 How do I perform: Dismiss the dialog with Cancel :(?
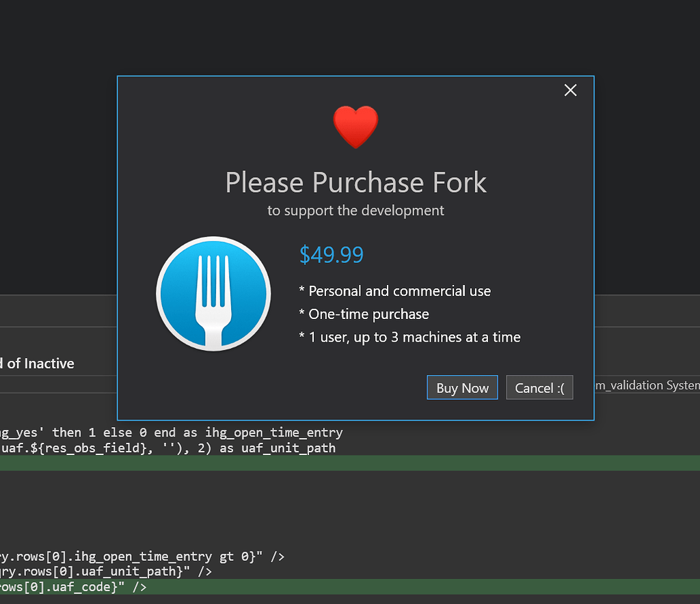pyautogui.click(x=539, y=388)
